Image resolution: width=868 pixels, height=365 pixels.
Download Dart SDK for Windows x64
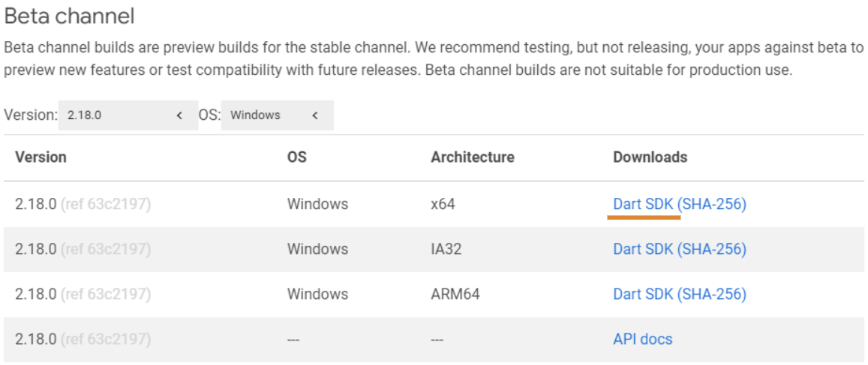[x=643, y=205]
